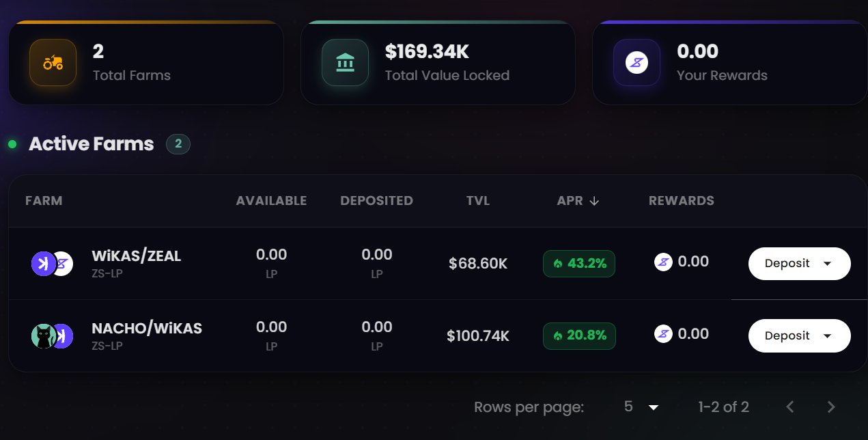Sort farms by the APR column header
The width and height of the screenshot is (868, 440).
[x=578, y=201]
